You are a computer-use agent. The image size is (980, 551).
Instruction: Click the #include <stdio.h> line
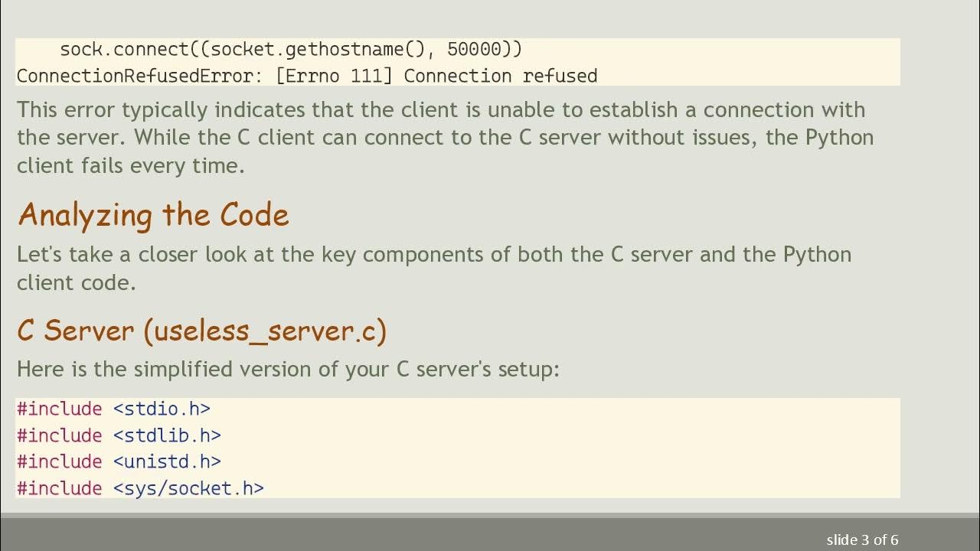pos(113,409)
